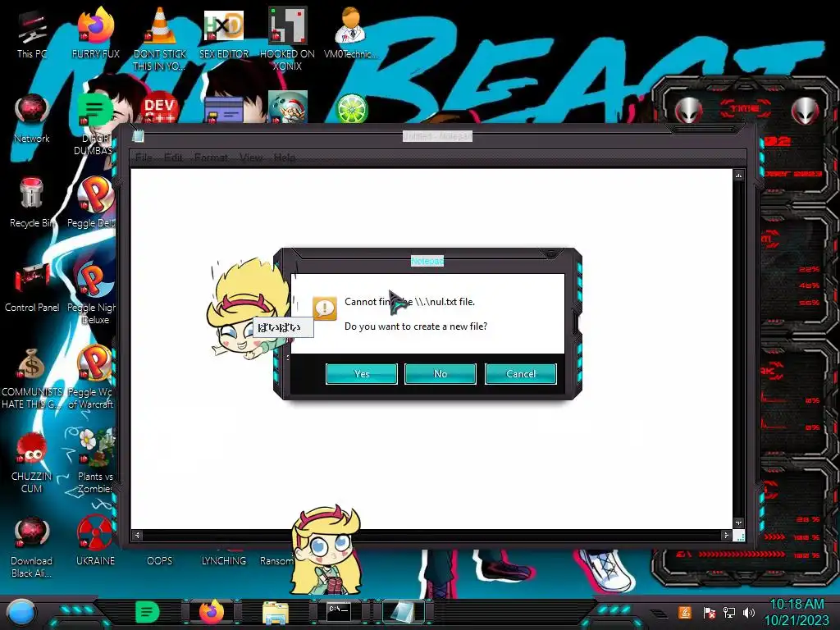The width and height of the screenshot is (840, 630).
Task: Open the View menu in Notepad
Action: tap(251, 157)
